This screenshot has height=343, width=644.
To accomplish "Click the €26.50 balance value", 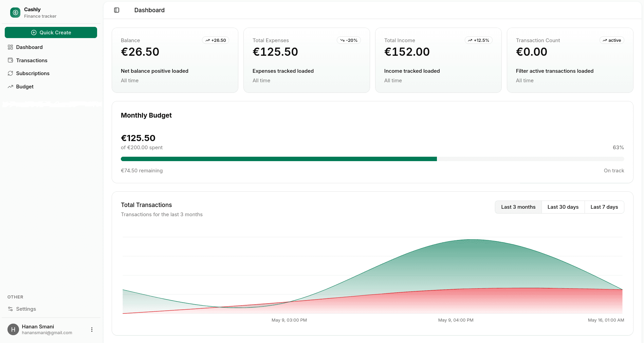I will tap(140, 52).
